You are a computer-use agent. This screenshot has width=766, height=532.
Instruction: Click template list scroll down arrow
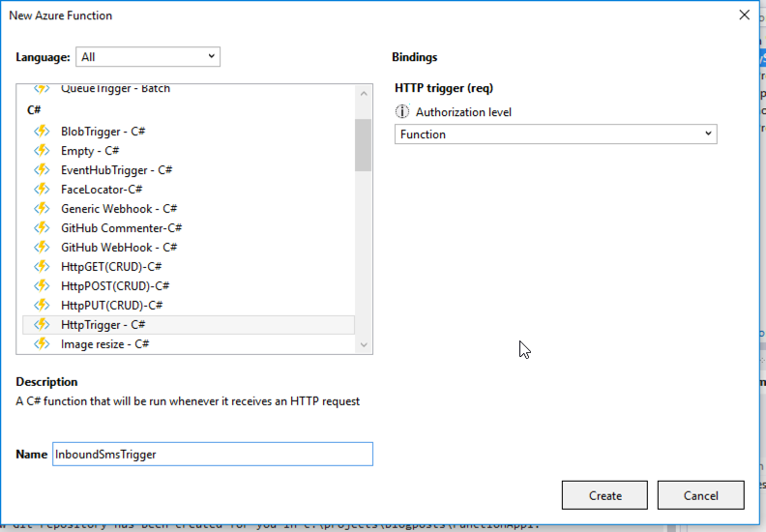click(364, 345)
